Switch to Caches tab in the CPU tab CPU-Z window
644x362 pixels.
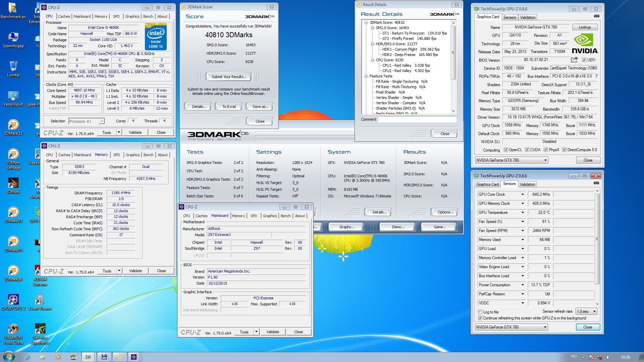pyautogui.click(x=64, y=16)
